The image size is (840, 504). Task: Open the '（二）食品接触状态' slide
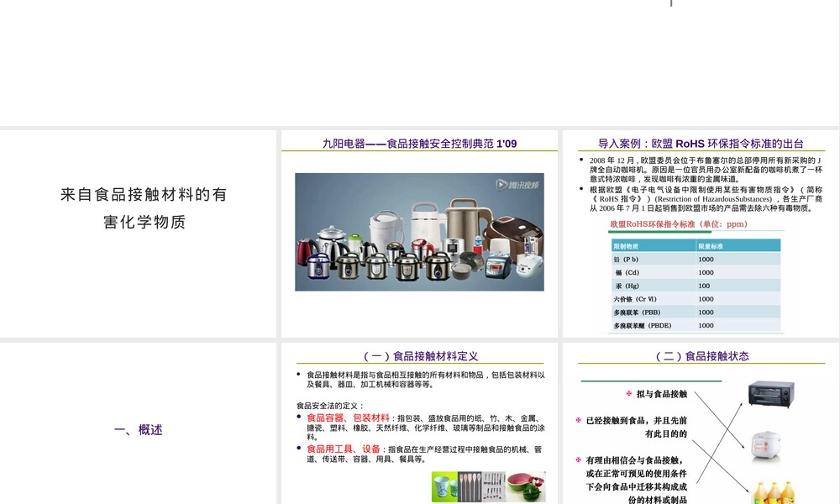pos(701,423)
